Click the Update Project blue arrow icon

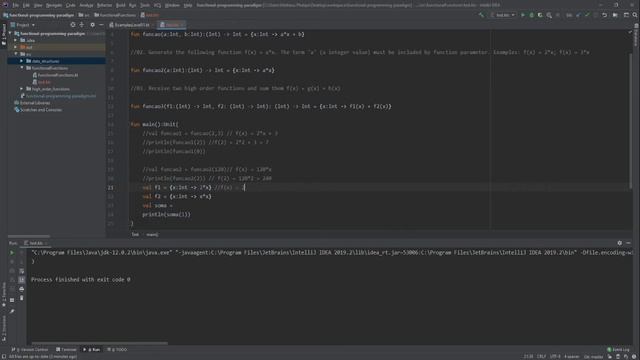[578, 15]
